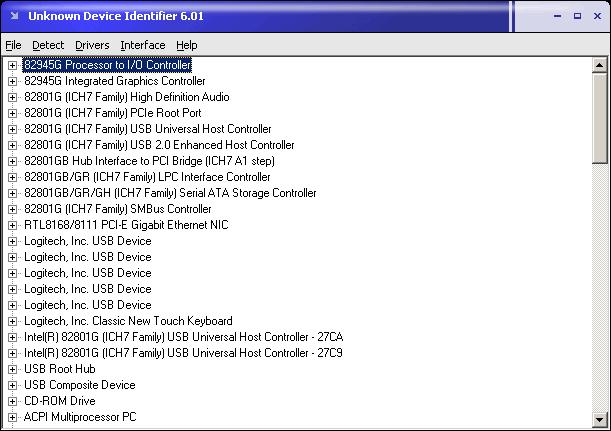Screen dimensions: 611x431
Task: Expand 82945G Integrated Graphics Controller node
Action: coord(12,81)
